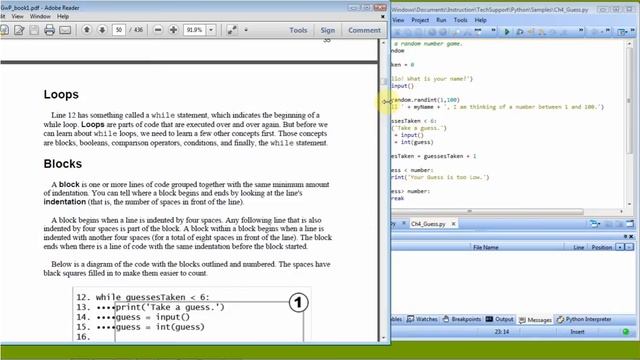
Task: Zoom in with the plus button
Action: 173,30
